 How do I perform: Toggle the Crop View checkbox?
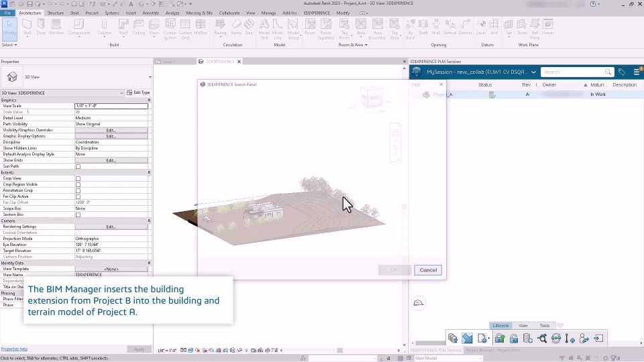tap(78, 178)
